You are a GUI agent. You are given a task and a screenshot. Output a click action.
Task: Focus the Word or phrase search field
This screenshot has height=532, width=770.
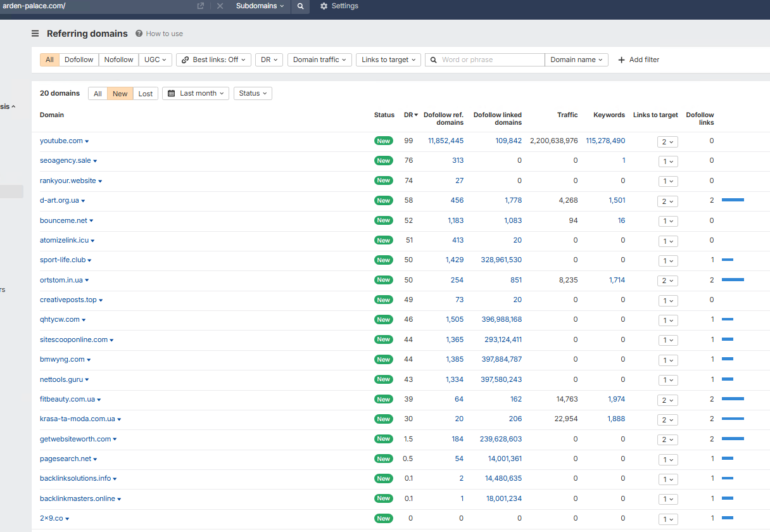point(491,60)
